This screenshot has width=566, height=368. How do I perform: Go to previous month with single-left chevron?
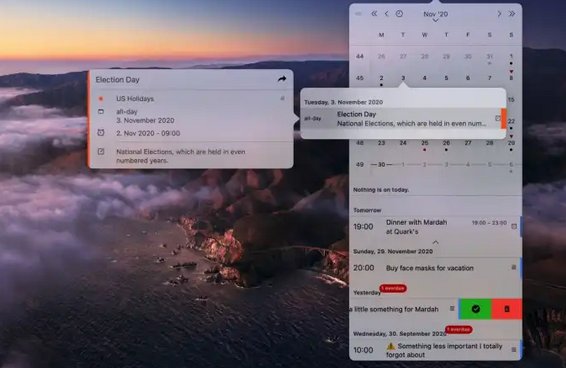click(387, 14)
